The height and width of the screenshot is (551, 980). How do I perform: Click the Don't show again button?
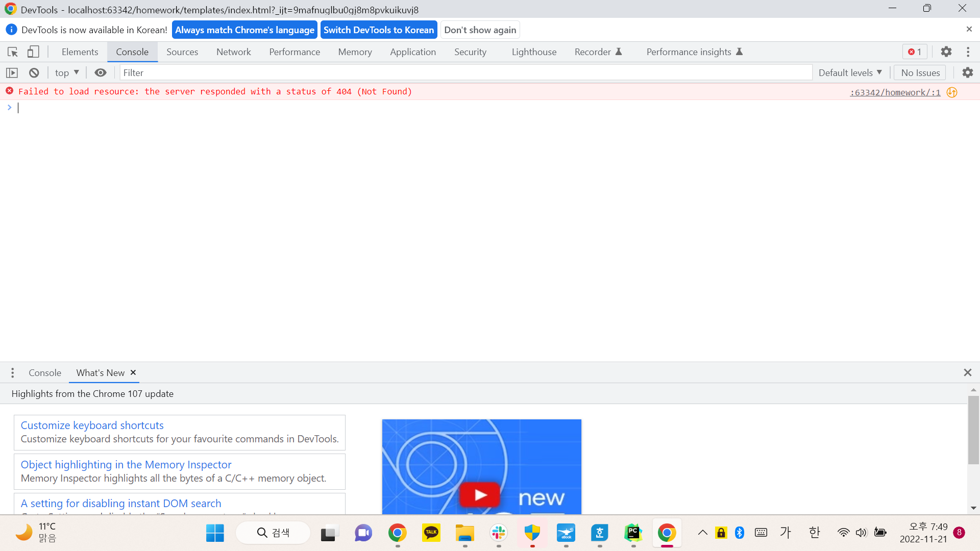(x=480, y=30)
